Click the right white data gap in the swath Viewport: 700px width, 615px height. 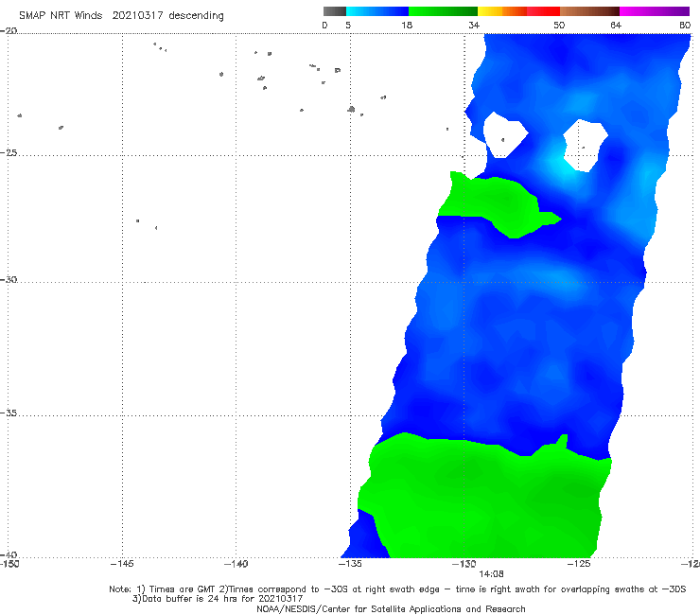(586, 145)
